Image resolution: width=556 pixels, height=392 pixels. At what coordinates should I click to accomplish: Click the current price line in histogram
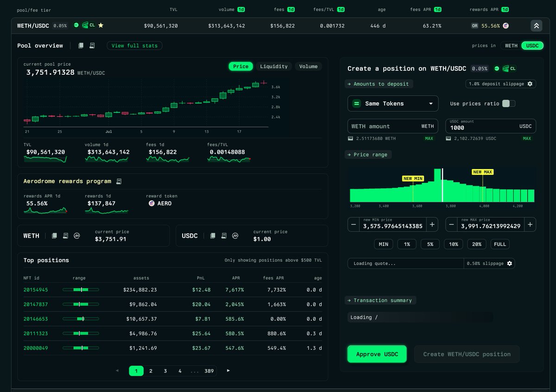point(442,185)
